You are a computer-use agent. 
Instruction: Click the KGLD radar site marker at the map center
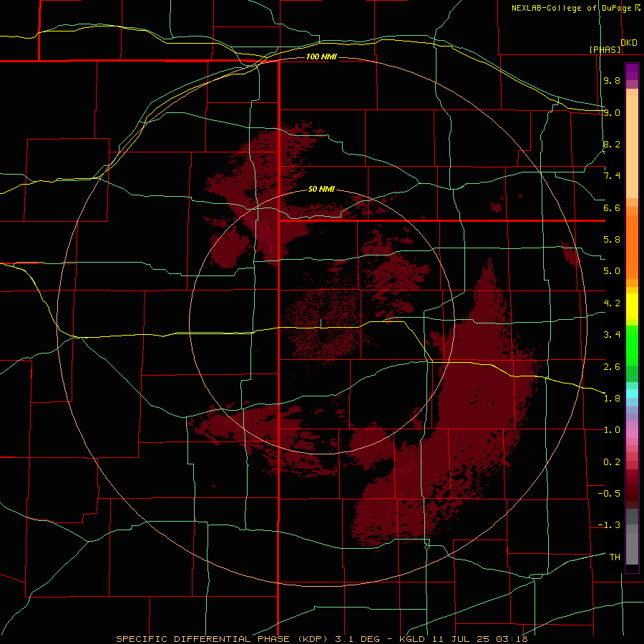tap(321, 323)
